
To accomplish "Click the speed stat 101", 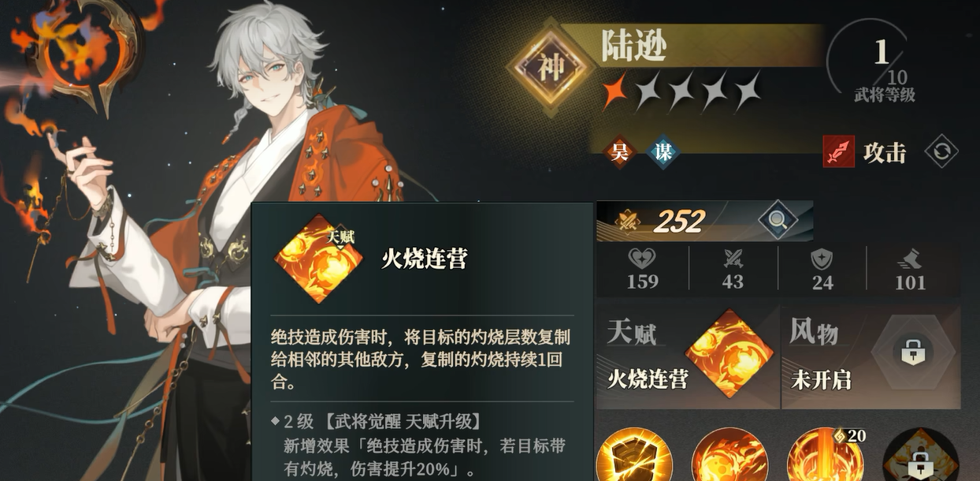I will [911, 269].
